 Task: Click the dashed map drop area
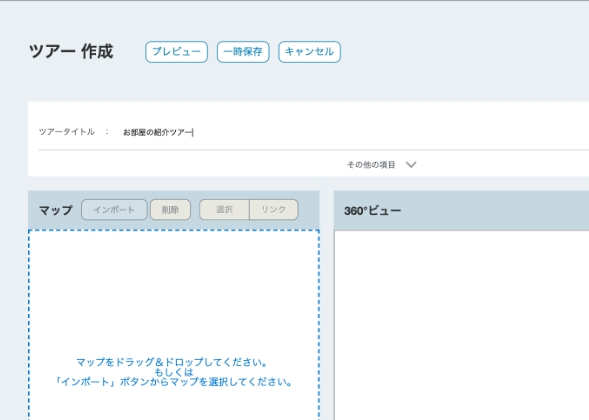point(174,325)
